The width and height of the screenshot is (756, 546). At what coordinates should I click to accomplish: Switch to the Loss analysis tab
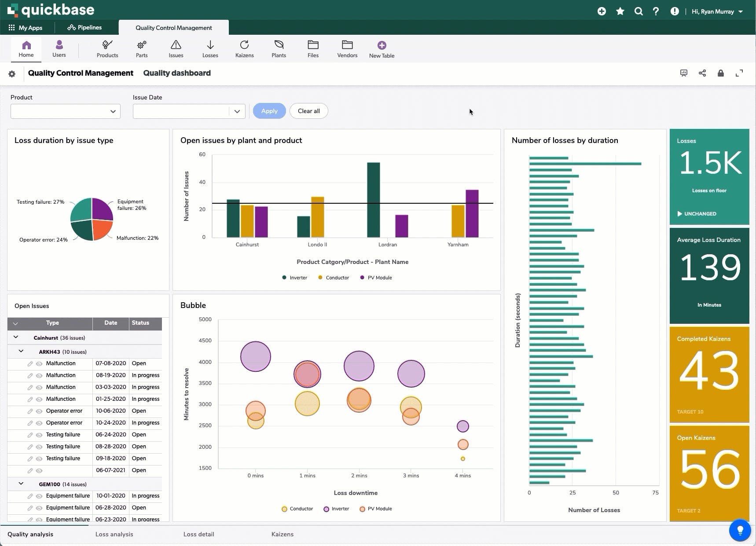(x=114, y=534)
